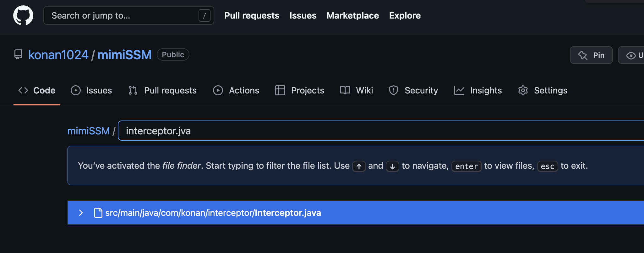Viewport: 644px width, 253px height.
Task: Focus the 'Search or jump to...' box
Action: pyautogui.click(x=128, y=15)
